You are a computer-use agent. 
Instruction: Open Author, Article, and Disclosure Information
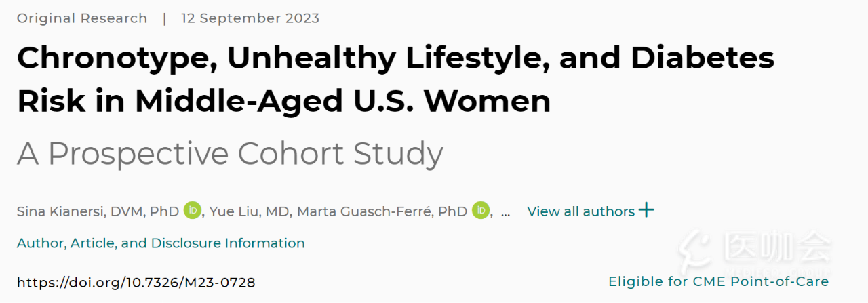pyautogui.click(x=161, y=243)
